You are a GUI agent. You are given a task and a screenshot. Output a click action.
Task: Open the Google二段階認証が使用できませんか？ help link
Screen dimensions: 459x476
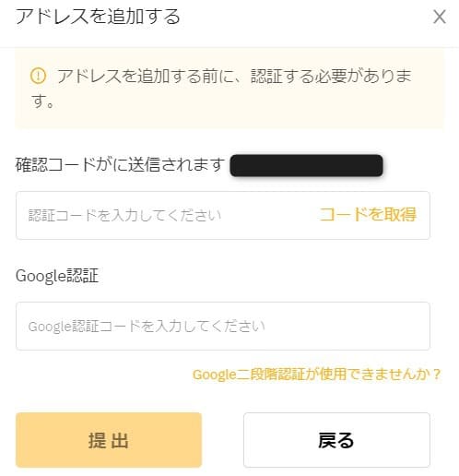point(317,375)
